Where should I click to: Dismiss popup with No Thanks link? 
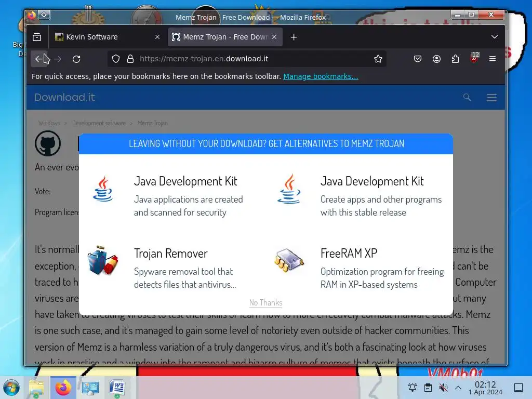click(265, 303)
